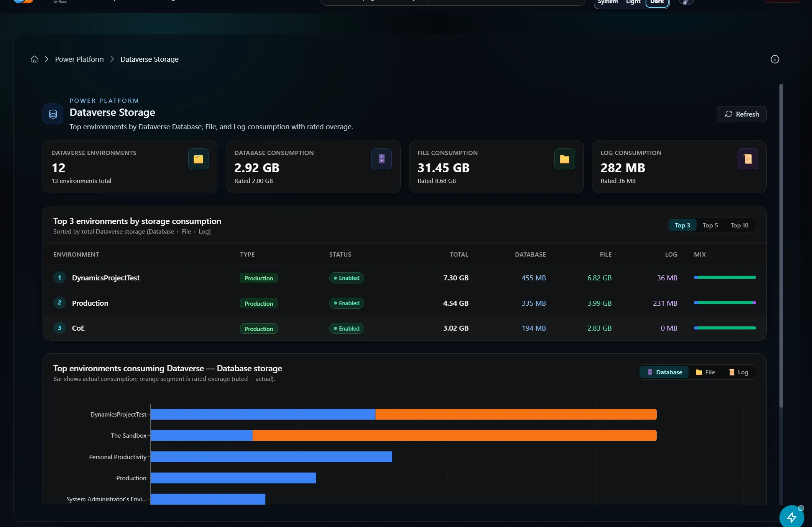Click the Personal Productivity chart bar
Image resolution: width=812 pixels, height=527 pixels.
pyautogui.click(x=271, y=456)
